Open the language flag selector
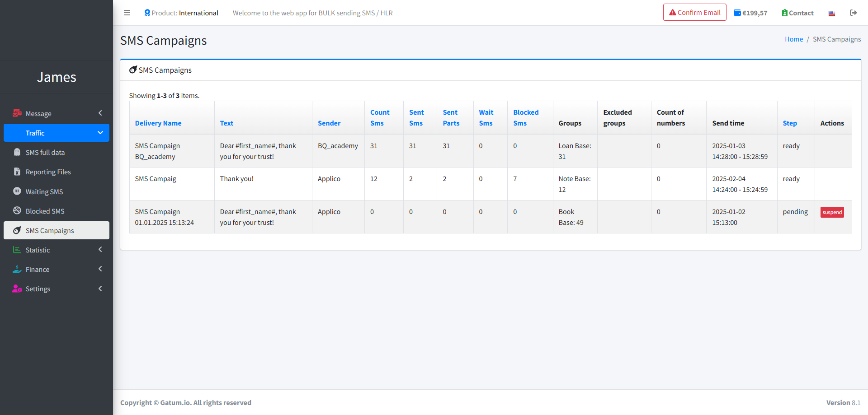Screen dimensions: 868x415 pos(831,13)
